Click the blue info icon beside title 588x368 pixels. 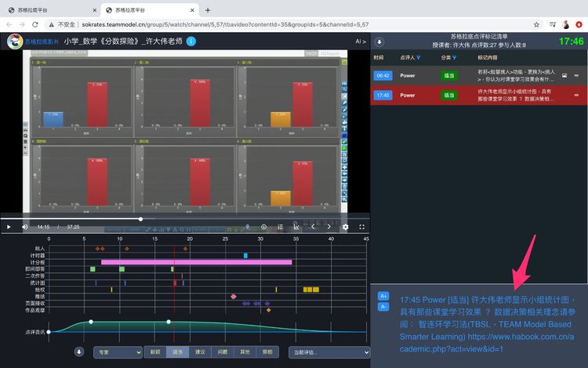[x=191, y=41]
